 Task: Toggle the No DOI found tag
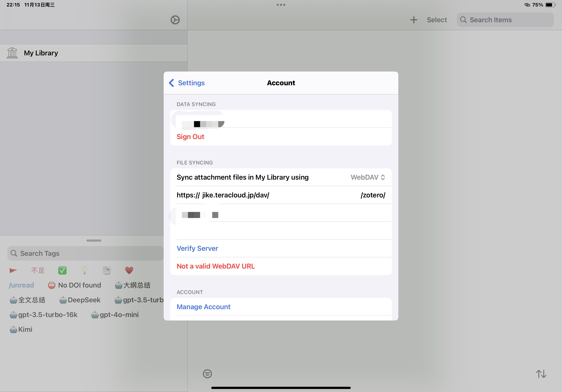pyautogui.click(x=75, y=285)
